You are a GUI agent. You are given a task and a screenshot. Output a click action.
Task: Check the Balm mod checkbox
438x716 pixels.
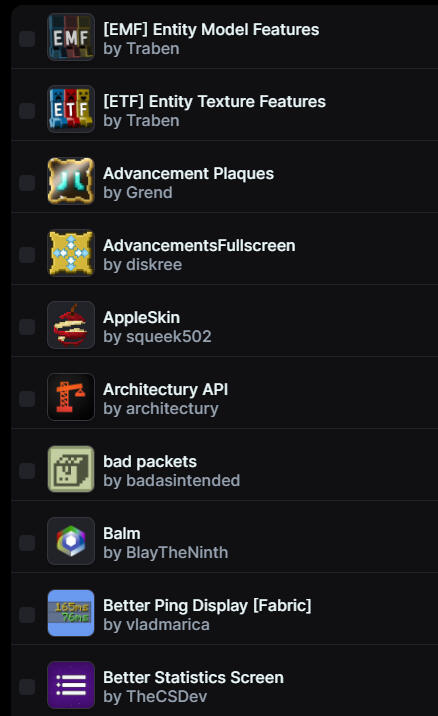[x=27, y=542]
